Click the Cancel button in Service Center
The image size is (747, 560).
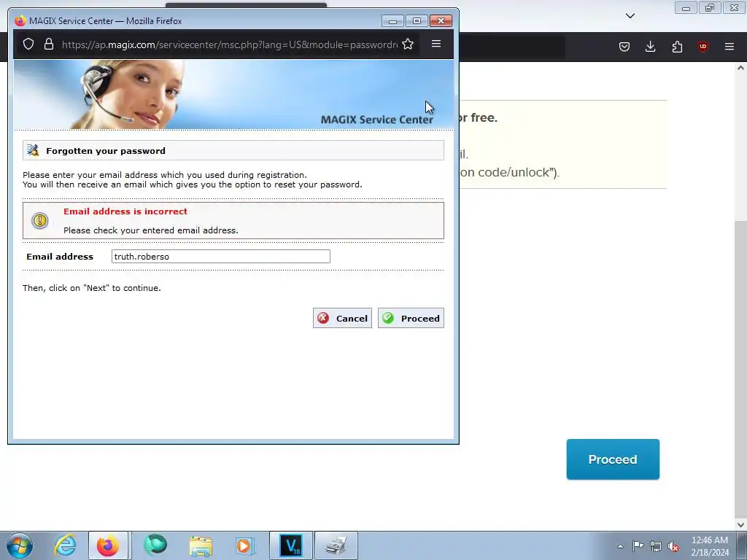click(342, 318)
